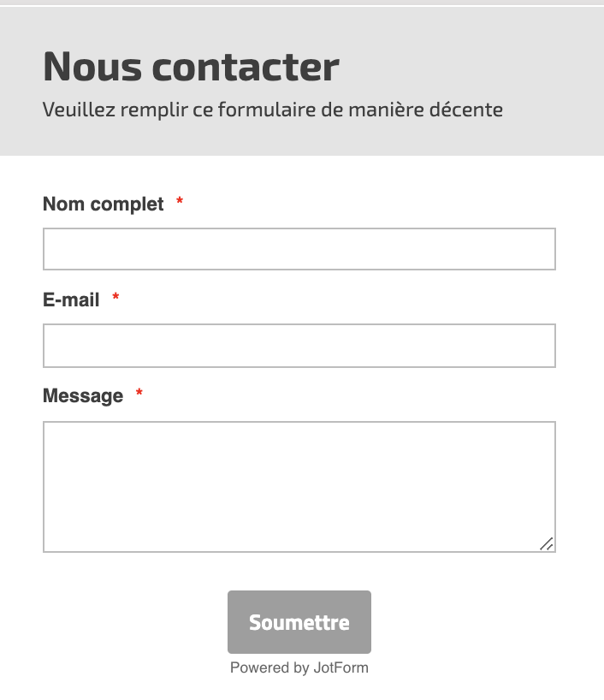Click the area between E-mail and Message fields
Screen dimensions: 604x700
[299, 377]
